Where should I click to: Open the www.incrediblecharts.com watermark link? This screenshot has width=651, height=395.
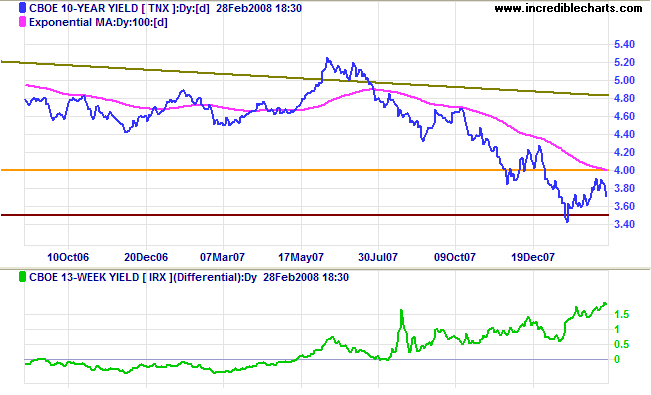point(568,8)
